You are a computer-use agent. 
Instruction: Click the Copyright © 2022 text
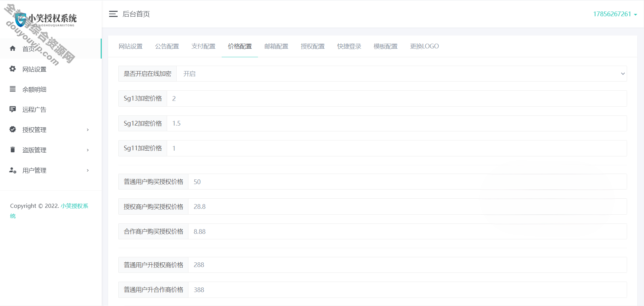click(35, 206)
